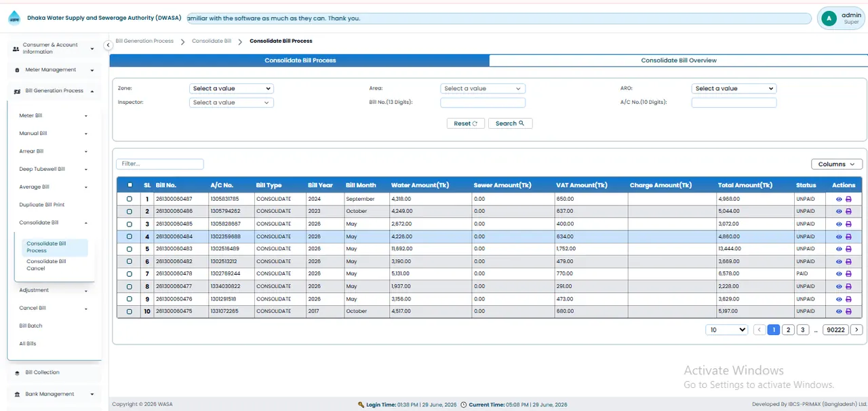
Task: Print bill 261300060487 using printer icon
Action: [x=848, y=199]
